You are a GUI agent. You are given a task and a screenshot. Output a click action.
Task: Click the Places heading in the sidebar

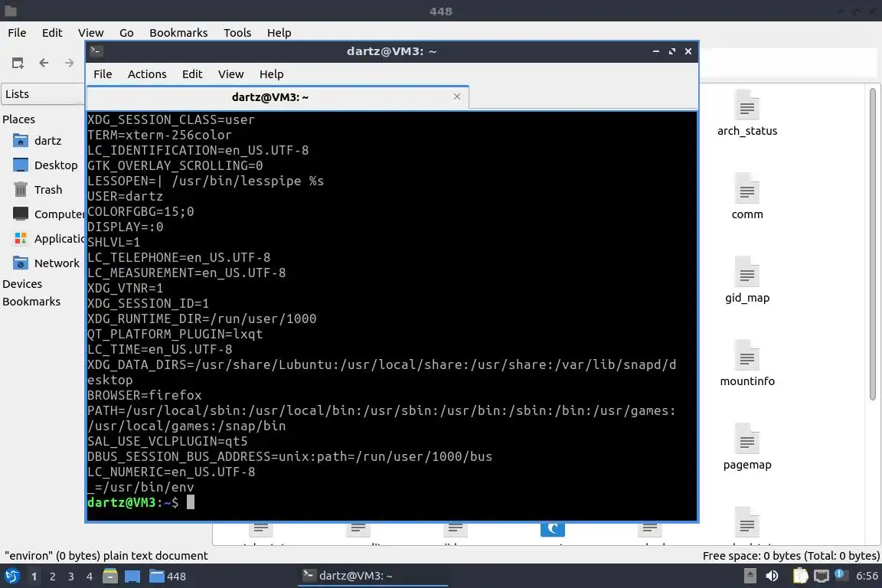tap(18, 119)
